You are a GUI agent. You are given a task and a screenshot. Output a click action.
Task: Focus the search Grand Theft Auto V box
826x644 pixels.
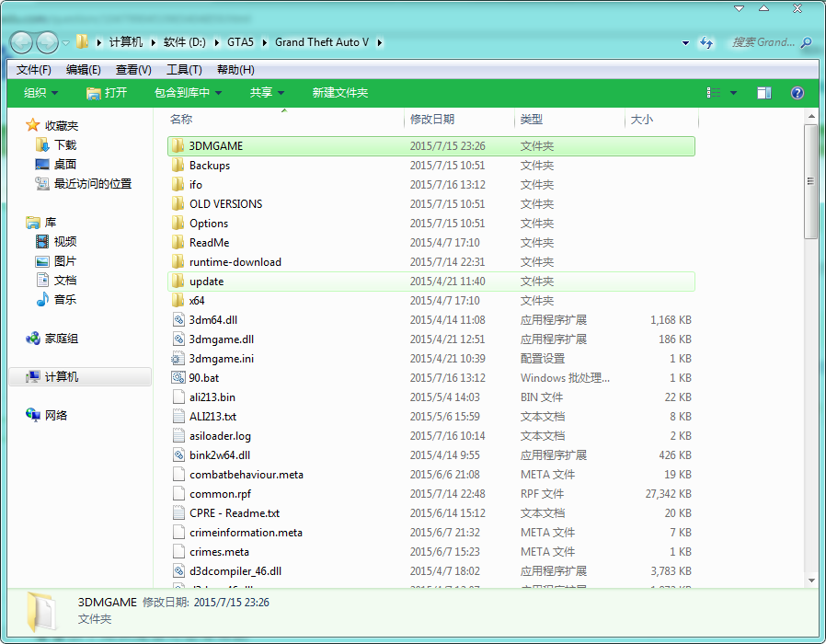763,42
